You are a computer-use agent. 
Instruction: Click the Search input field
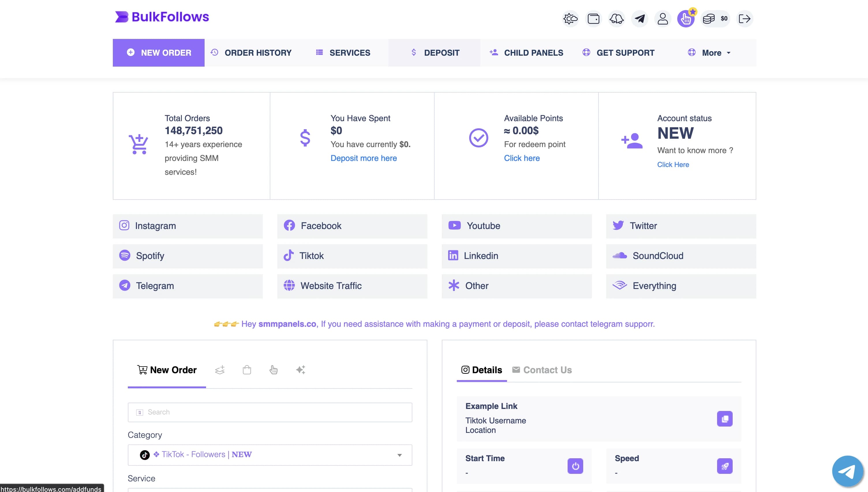[x=270, y=412]
